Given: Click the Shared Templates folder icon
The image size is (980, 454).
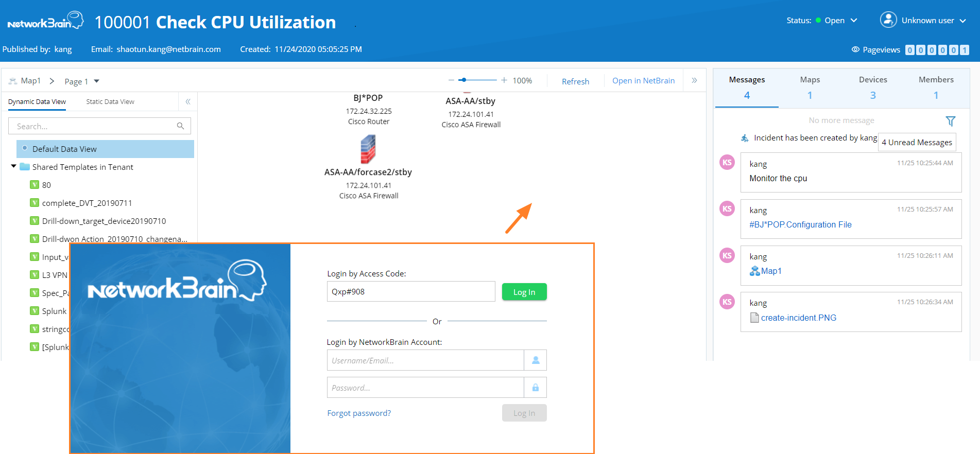Looking at the screenshot, I should click(25, 167).
